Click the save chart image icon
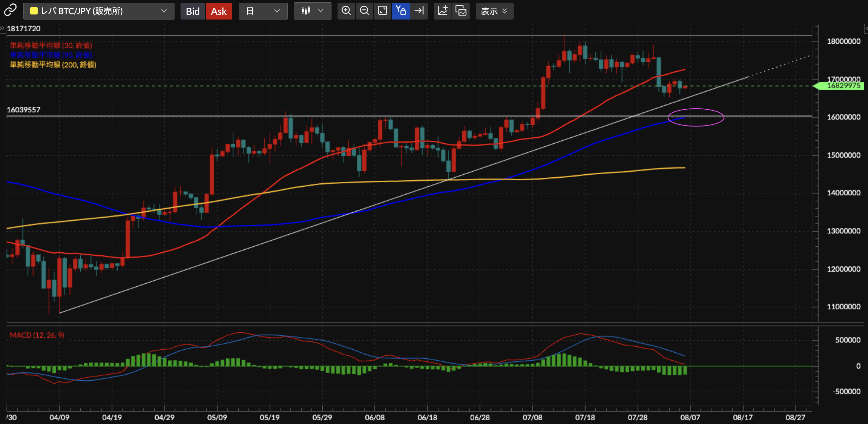This screenshot has width=868, height=424. (461, 11)
